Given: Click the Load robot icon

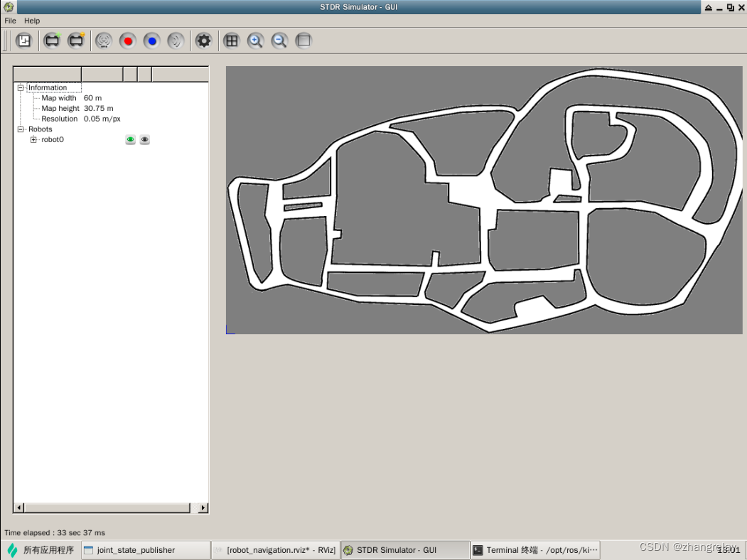Looking at the screenshot, I should [x=76, y=41].
